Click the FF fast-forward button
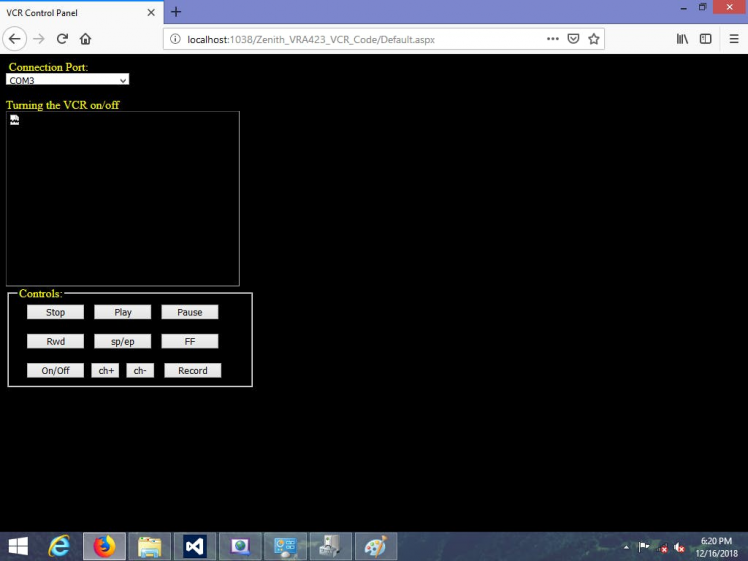Viewport: 748px width, 561px height. coord(190,342)
